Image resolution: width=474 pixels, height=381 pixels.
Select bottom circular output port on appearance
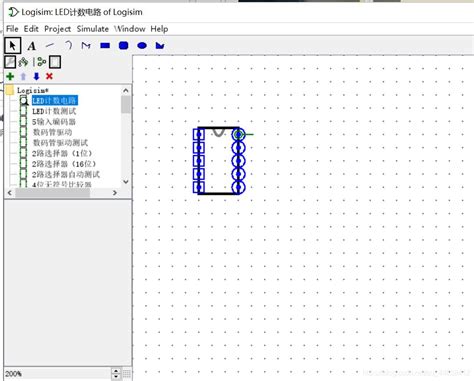click(x=239, y=187)
